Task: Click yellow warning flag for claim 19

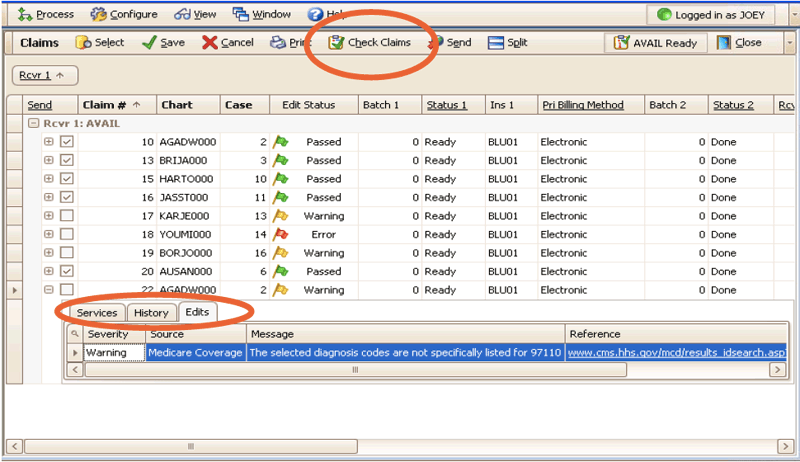Action: pyautogui.click(x=281, y=253)
